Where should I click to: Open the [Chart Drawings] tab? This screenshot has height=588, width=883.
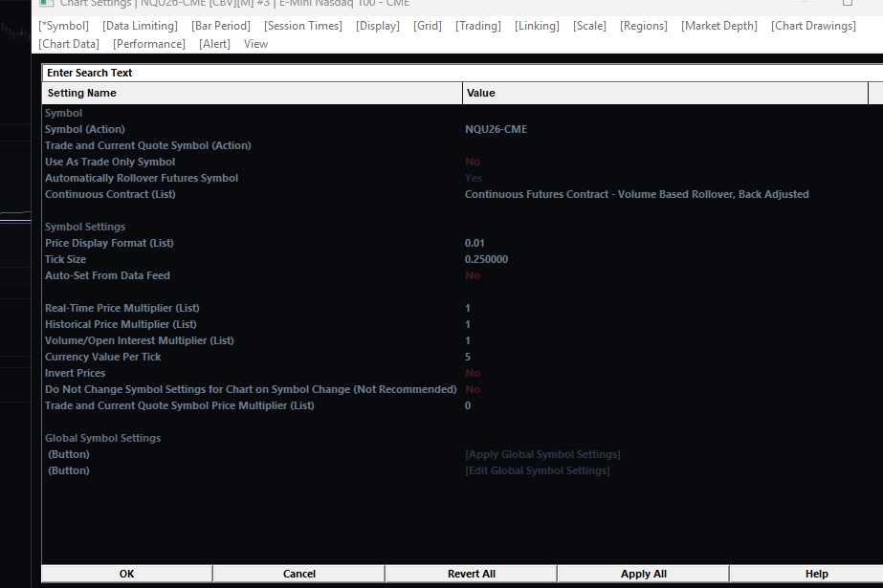[x=813, y=26]
